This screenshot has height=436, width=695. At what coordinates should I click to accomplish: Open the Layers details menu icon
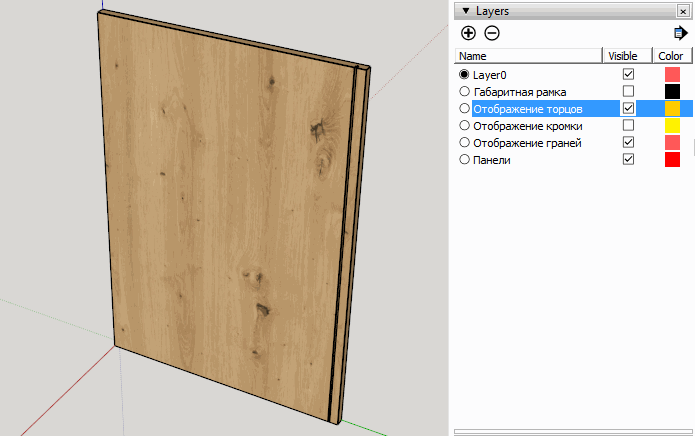click(x=680, y=33)
